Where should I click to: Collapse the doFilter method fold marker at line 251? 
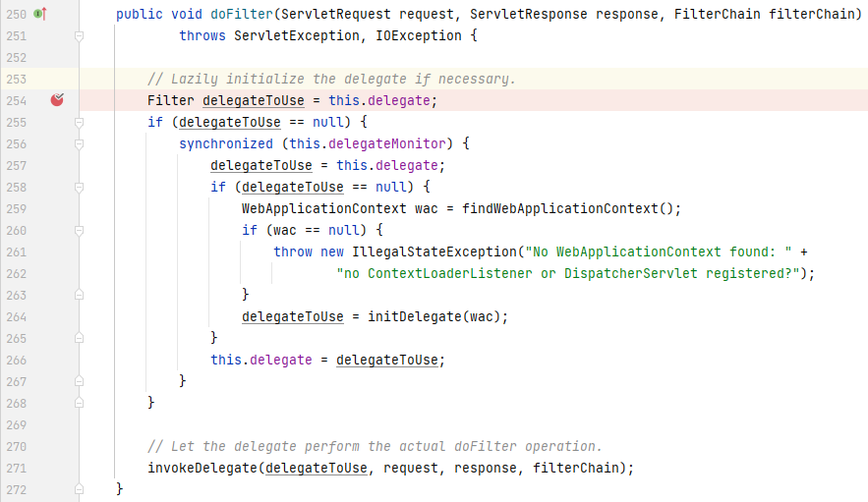click(x=80, y=35)
